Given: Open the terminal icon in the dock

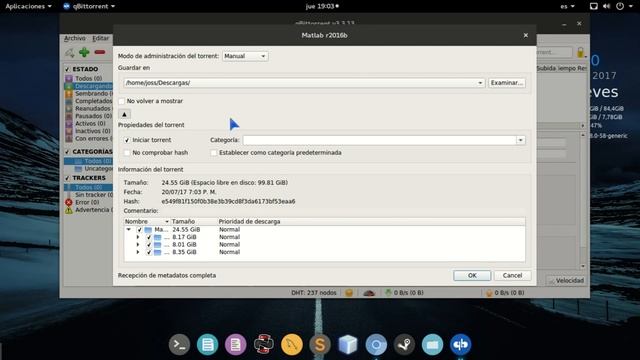Looking at the screenshot, I should 180,344.
